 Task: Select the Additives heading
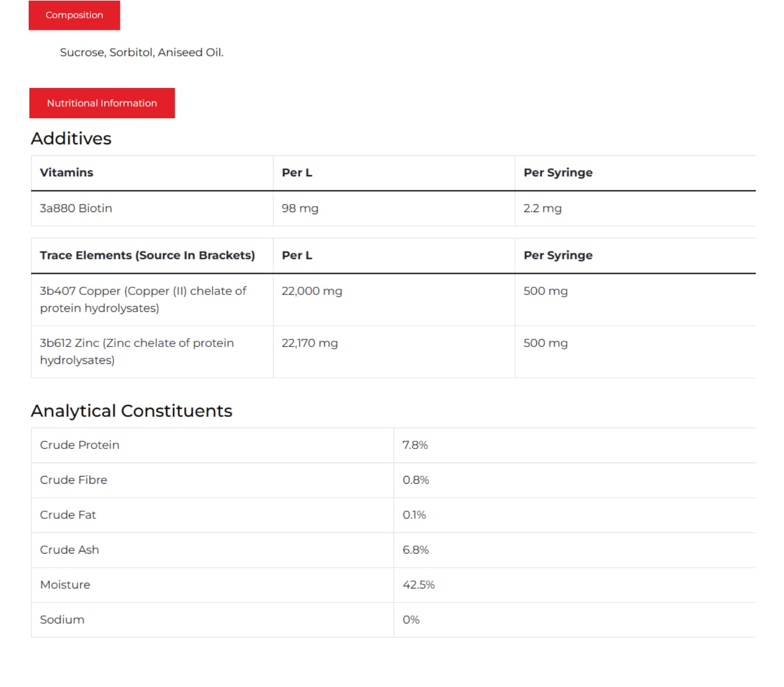pos(71,139)
